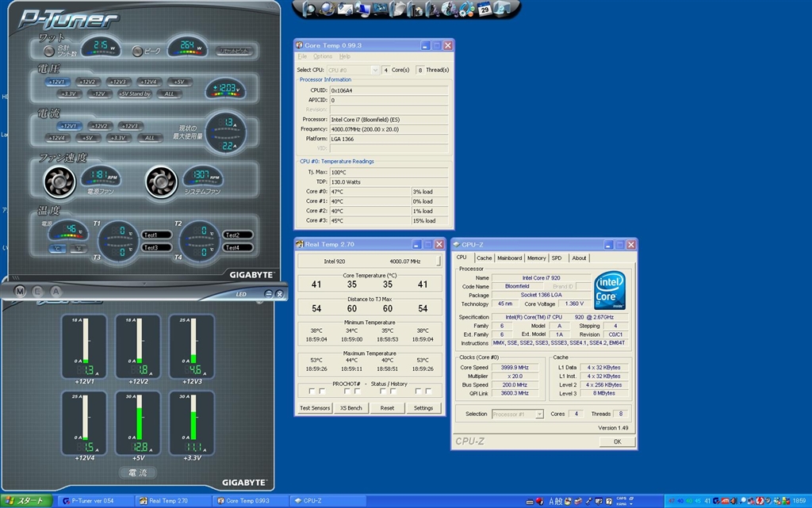Click the calendar icon in the top dock

tap(485, 10)
